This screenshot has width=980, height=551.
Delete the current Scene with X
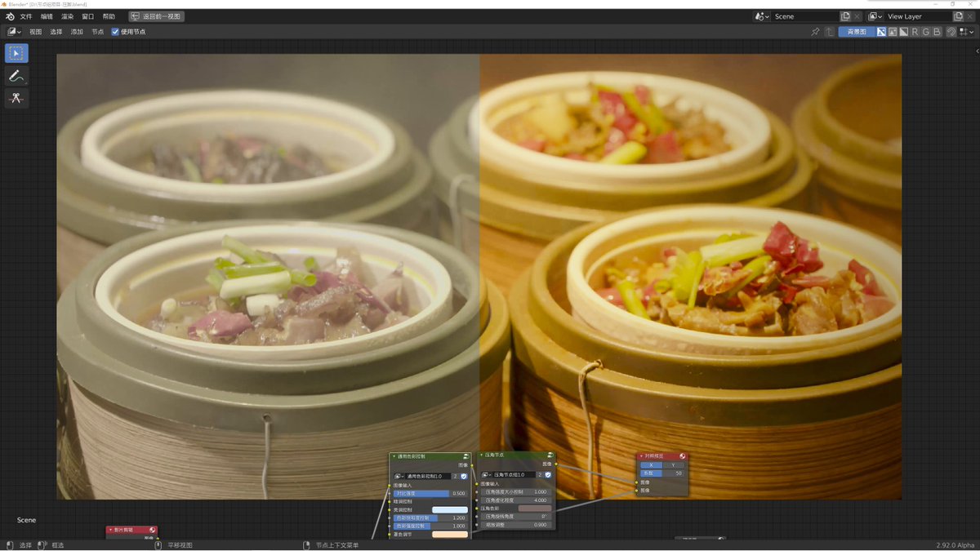click(857, 16)
